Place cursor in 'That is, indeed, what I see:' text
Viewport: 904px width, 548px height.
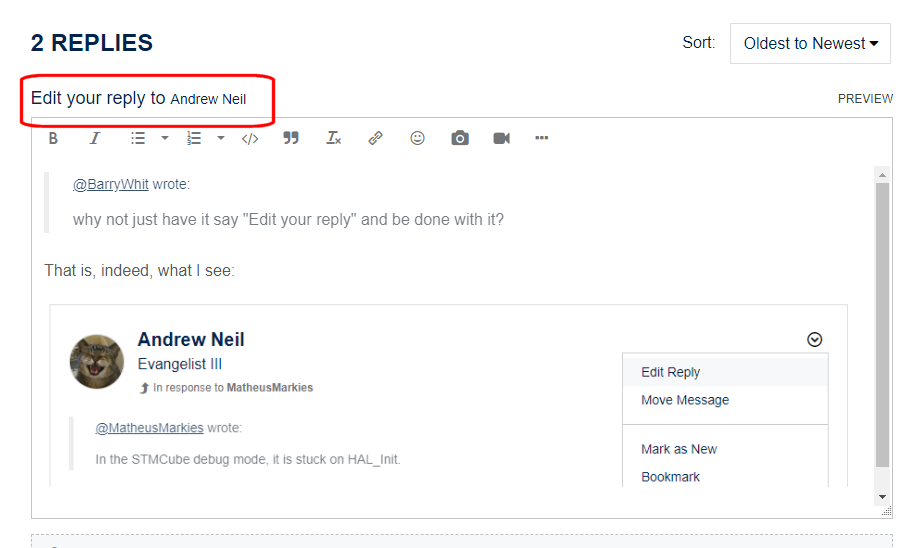pyautogui.click(x=140, y=271)
